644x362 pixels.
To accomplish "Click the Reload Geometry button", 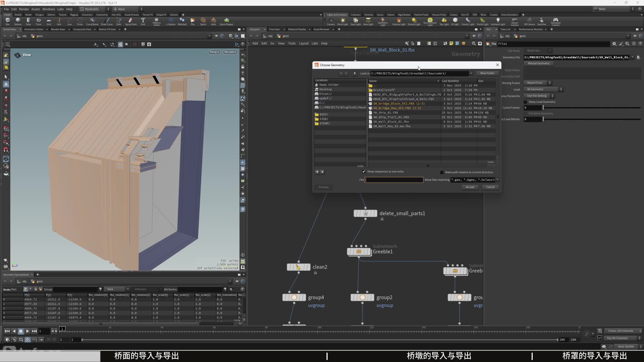I will (x=538, y=64).
